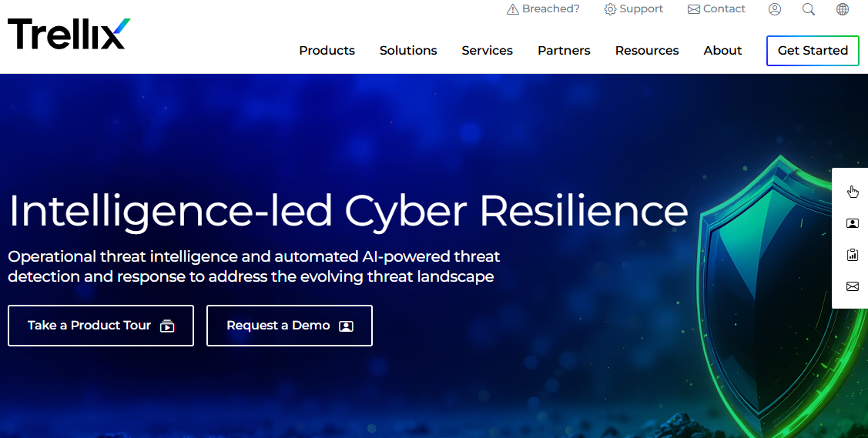Click the Breached? warning link
The image size is (868, 438).
543,8
